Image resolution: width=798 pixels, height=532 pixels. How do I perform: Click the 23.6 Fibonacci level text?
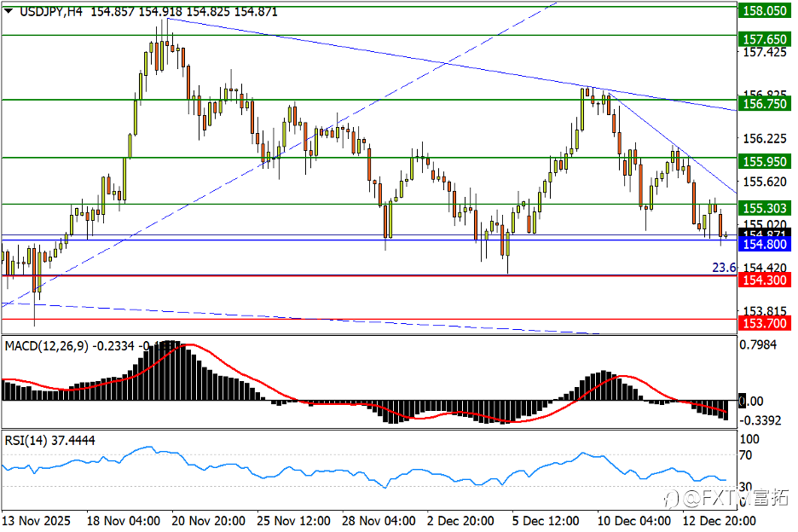click(x=724, y=268)
